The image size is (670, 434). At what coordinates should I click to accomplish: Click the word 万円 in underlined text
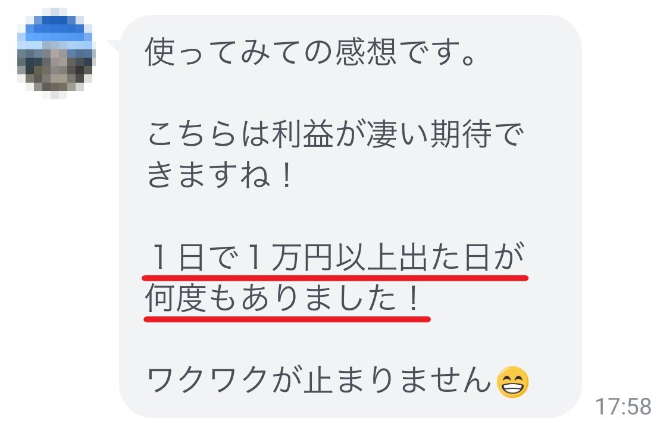[x=302, y=257]
